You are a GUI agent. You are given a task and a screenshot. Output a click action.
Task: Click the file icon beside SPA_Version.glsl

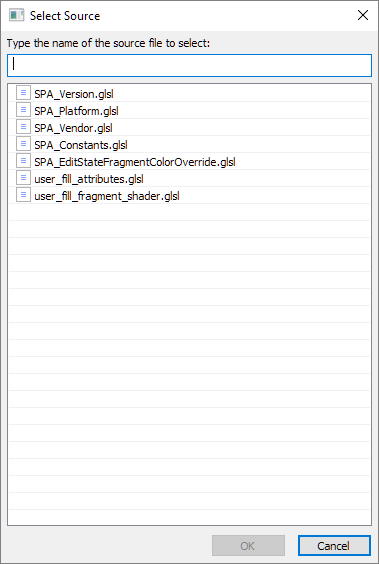tap(23, 93)
